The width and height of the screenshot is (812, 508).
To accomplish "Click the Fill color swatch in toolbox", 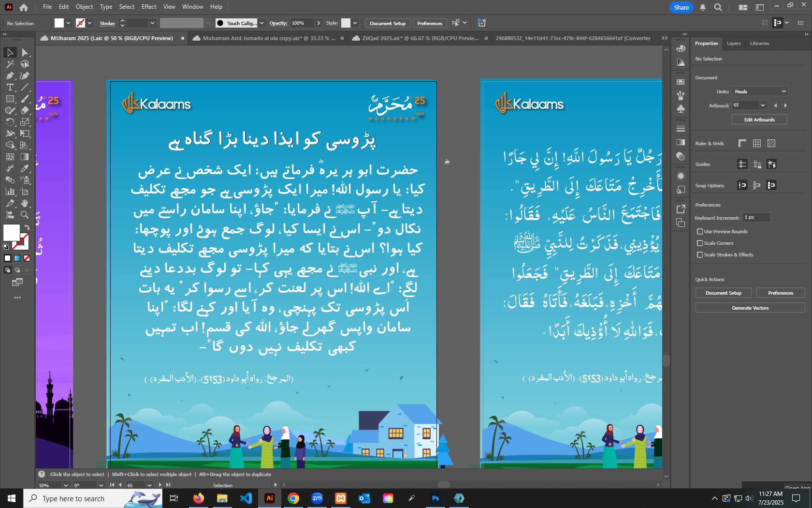I will tap(11, 233).
